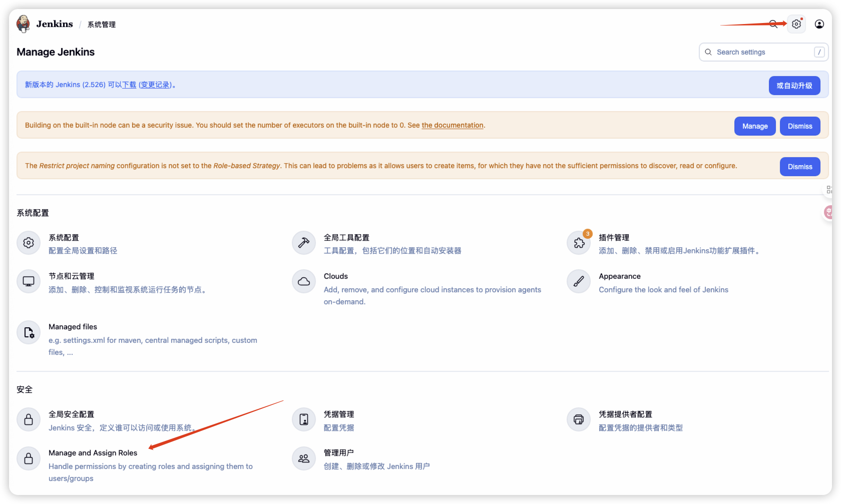
Task: Click Manage button in executor warning
Action: coord(755,126)
